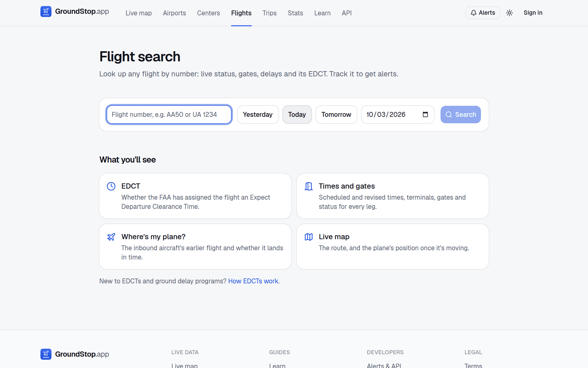The height and width of the screenshot is (368, 588).
Task: Toggle the light/dark theme sun icon
Action: click(x=509, y=13)
